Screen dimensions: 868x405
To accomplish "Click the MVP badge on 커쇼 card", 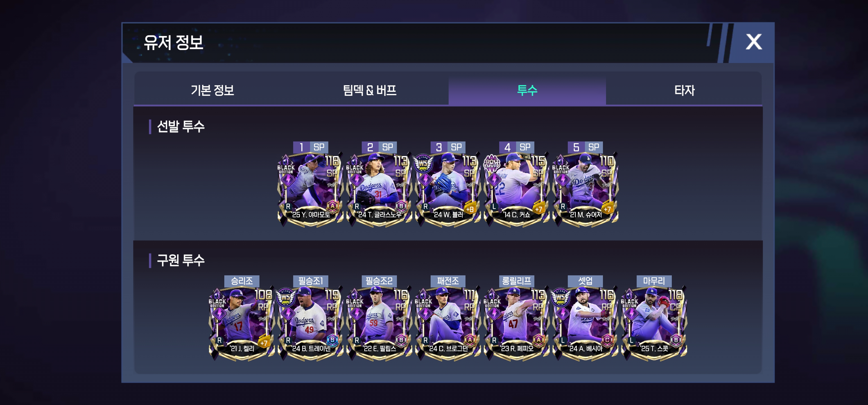I will (492, 164).
